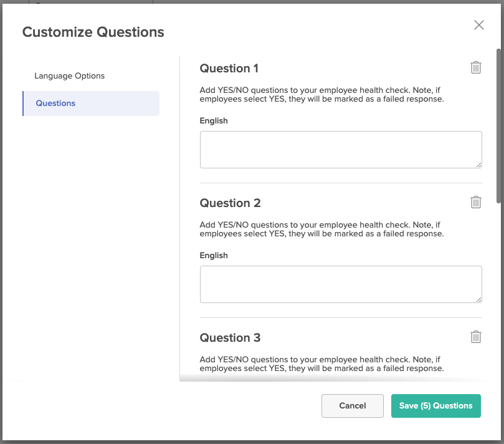
Task: Click the English label under Question 1
Action: click(x=214, y=120)
